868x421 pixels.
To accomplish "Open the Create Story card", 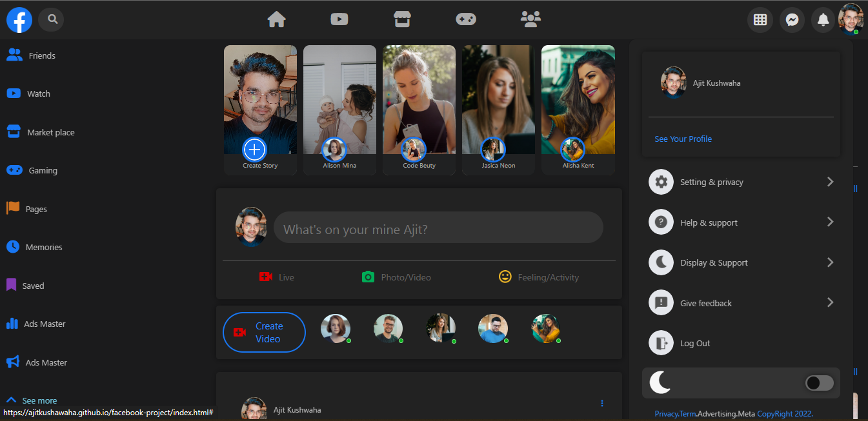I will point(260,110).
